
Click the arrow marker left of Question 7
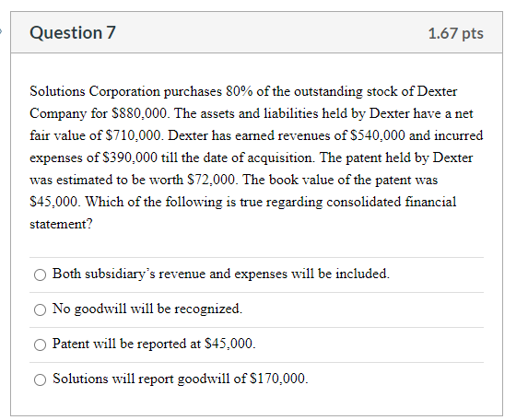pyautogui.click(x=1, y=32)
